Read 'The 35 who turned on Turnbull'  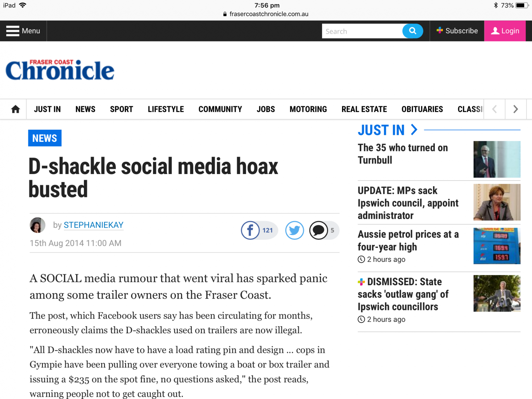403,154
